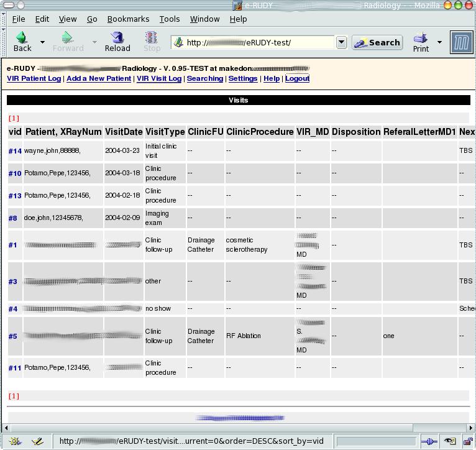
Task: Click the top [1] page number
Action: pos(14,118)
